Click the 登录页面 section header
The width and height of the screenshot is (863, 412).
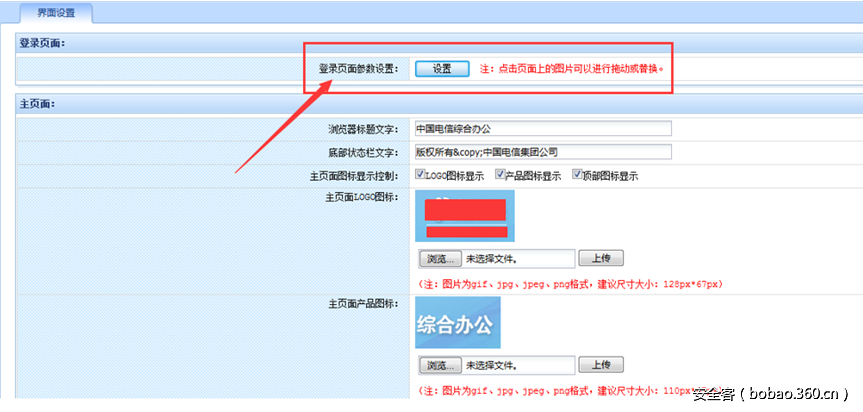(x=42, y=43)
